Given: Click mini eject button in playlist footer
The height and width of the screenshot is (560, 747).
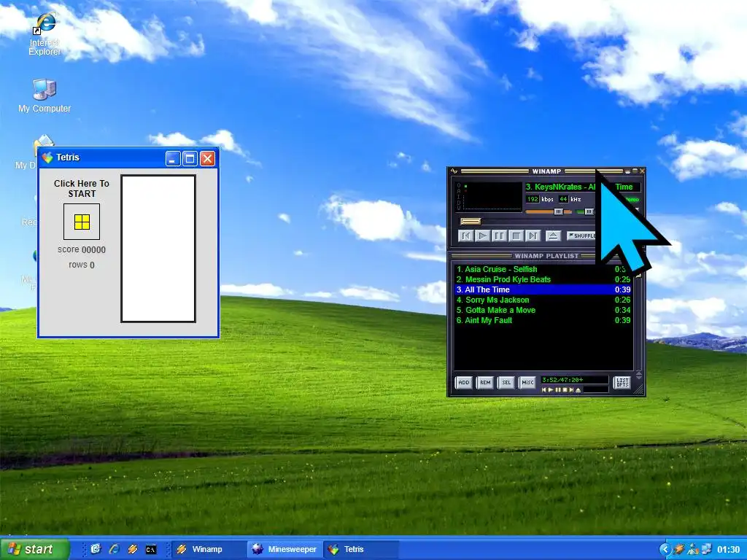Looking at the screenshot, I should (x=578, y=390).
